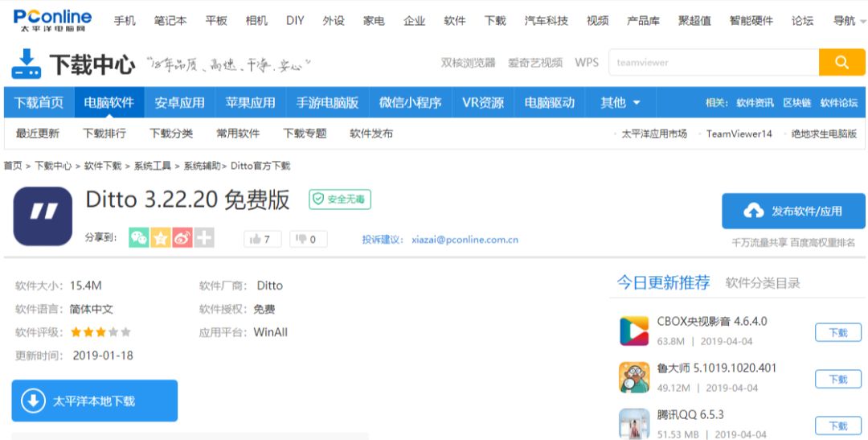Open 爱奇艺视频 hot search link
Image resolution: width=868 pixels, height=440 pixels.
point(535,63)
